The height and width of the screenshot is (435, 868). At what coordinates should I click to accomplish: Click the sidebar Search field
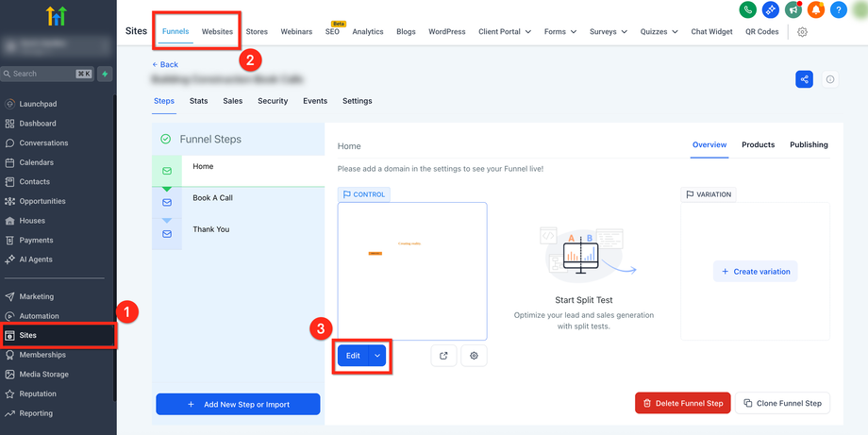[x=47, y=74]
